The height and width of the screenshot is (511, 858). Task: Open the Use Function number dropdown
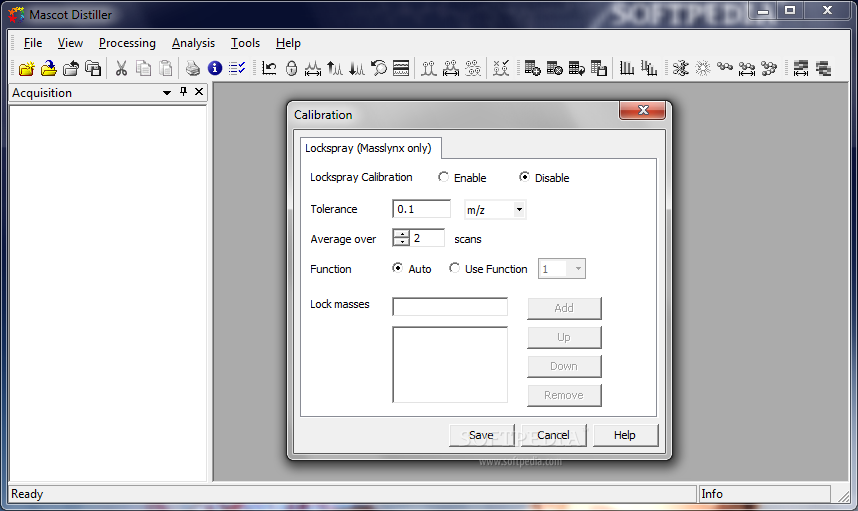pyautogui.click(x=578, y=269)
